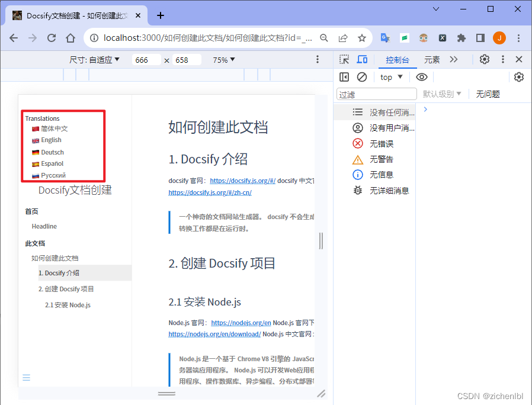The image size is (532, 405).
Task: Open the zoom magnifier in address bar
Action: [324, 38]
